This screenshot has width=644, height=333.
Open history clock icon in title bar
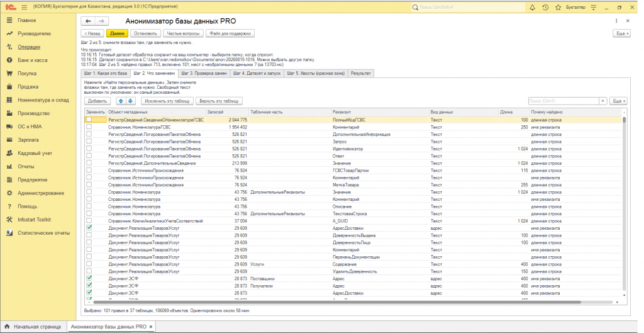coord(545,8)
